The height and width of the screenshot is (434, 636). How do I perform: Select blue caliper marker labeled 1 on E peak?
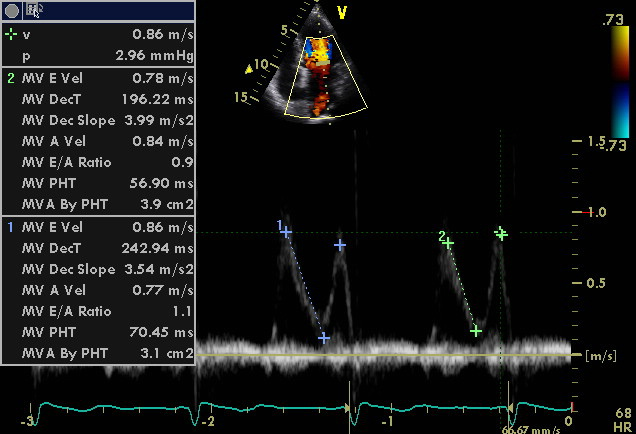pos(286,232)
